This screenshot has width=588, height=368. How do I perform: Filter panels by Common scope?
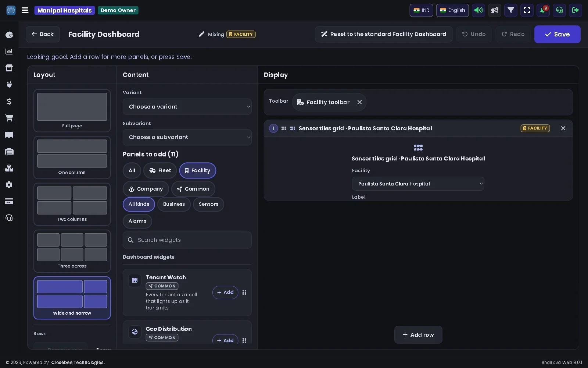[x=193, y=189]
